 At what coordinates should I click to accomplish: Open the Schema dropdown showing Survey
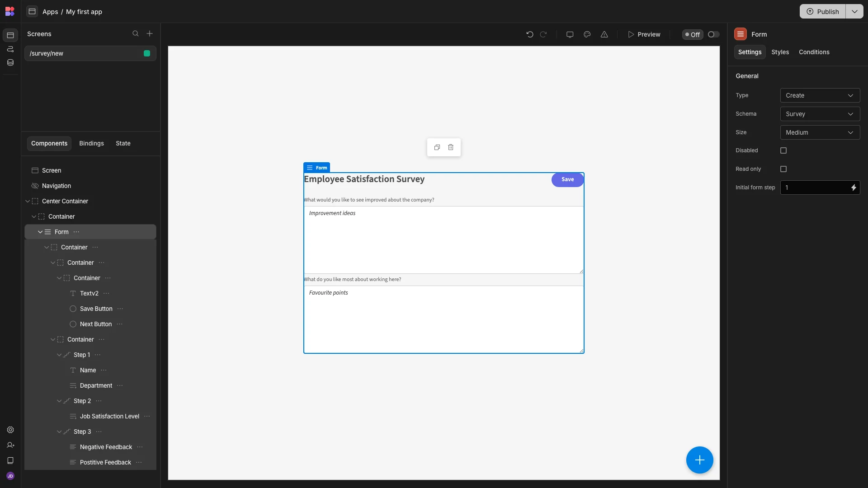(x=820, y=114)
